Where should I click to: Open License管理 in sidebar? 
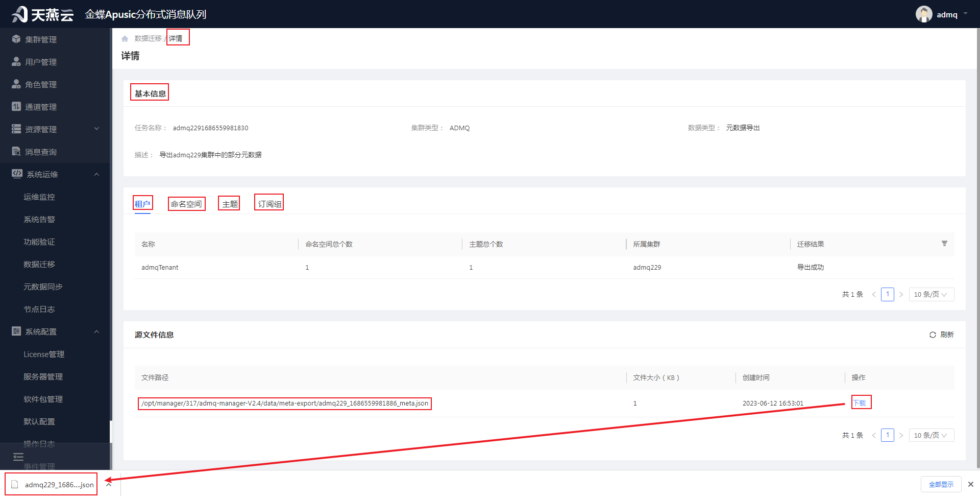tap(44, 354)
